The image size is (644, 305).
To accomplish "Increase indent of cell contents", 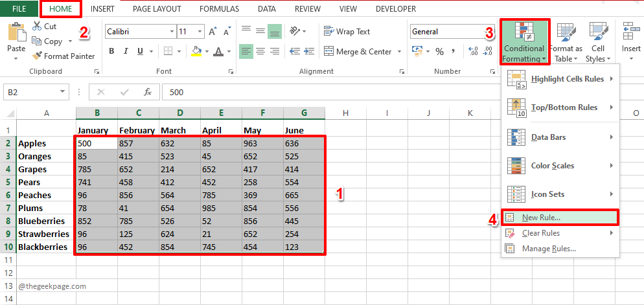I will (x=309, y=51).
